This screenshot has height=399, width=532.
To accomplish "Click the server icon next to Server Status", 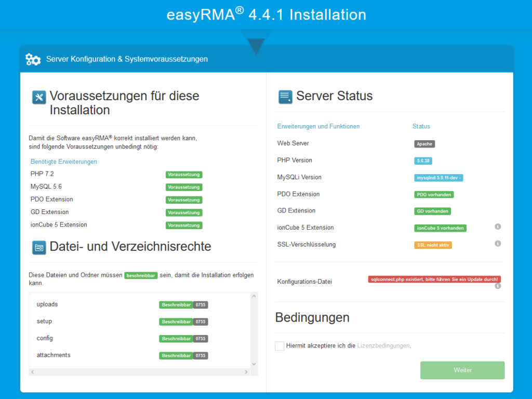I will (x=285, y=97).
